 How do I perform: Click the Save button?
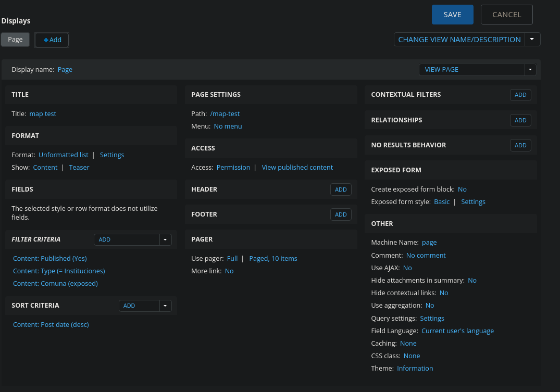pyautogui.click(x=452, y=15)
